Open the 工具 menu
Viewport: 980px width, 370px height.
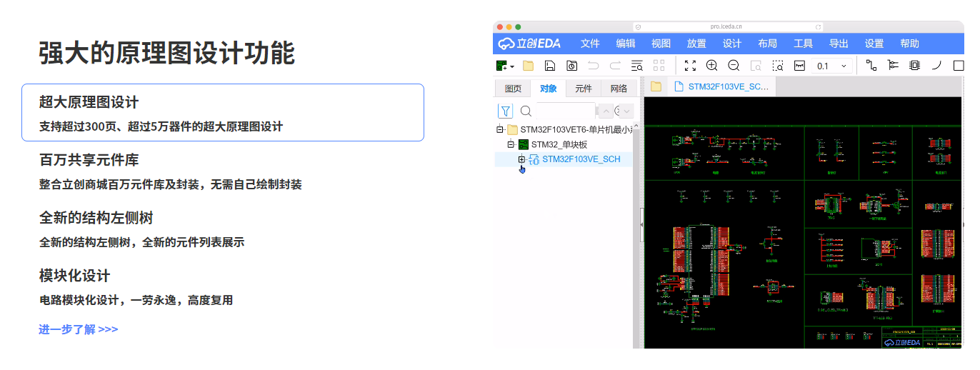pyautogui.click(x=804, y=44)
